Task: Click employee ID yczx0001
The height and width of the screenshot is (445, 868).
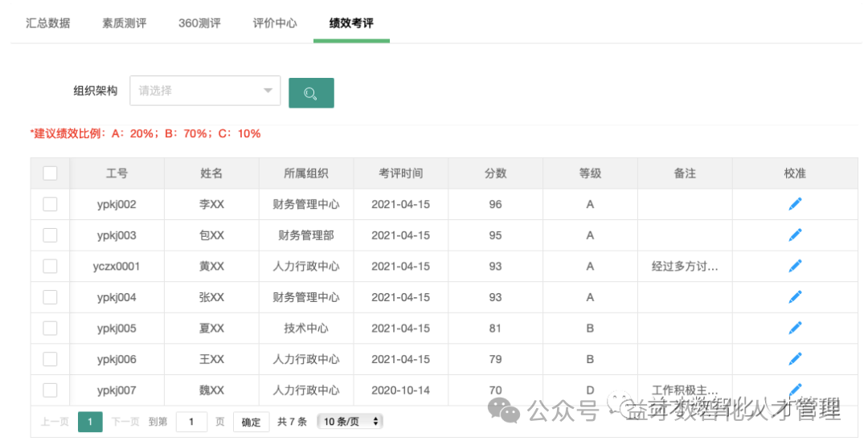Action: click(117, 266)
